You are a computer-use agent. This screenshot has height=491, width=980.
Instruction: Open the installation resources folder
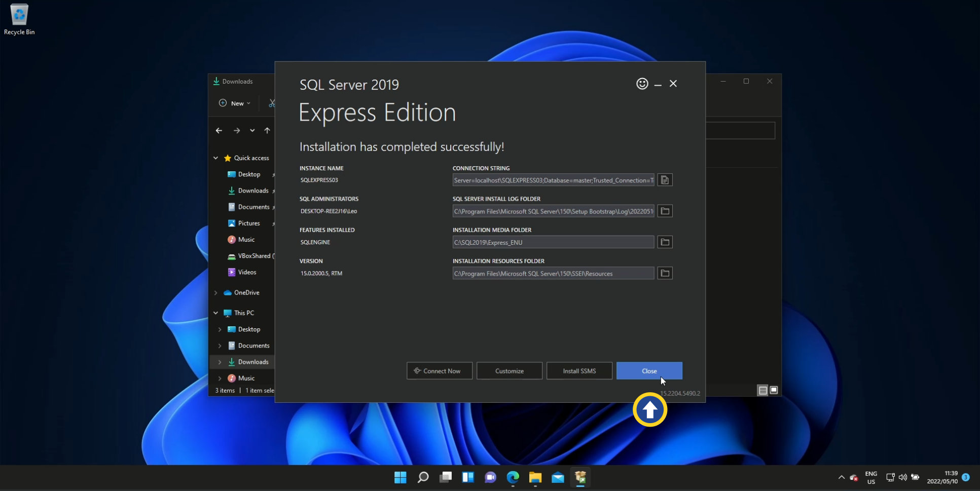click(665, 273)
